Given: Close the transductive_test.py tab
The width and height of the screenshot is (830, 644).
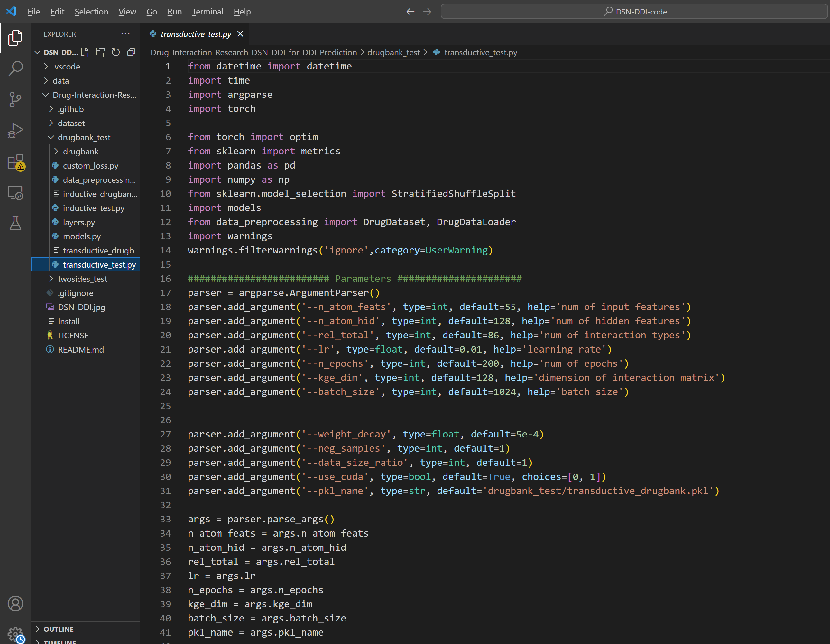Looking at the screenshot, I should click(240, 34).
